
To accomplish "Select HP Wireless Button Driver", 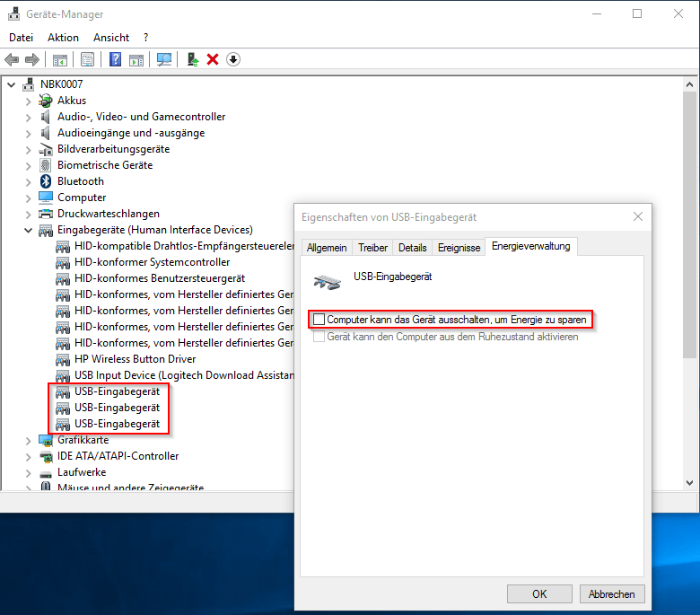I will (135, 359).
